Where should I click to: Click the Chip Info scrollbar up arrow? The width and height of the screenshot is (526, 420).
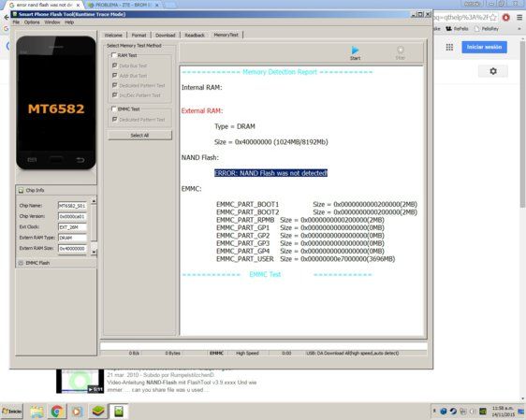click(x=94, y=201)
